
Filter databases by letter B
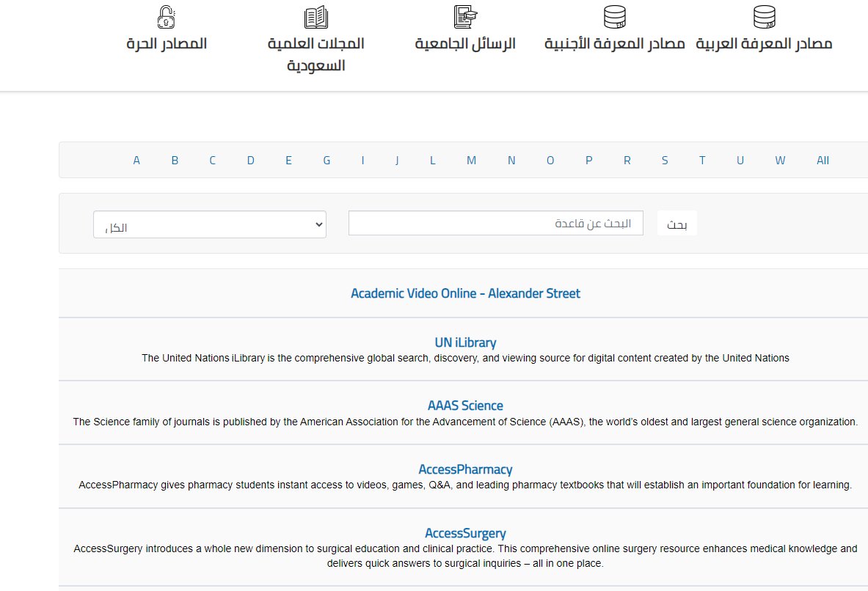click(x=175, y=161)
